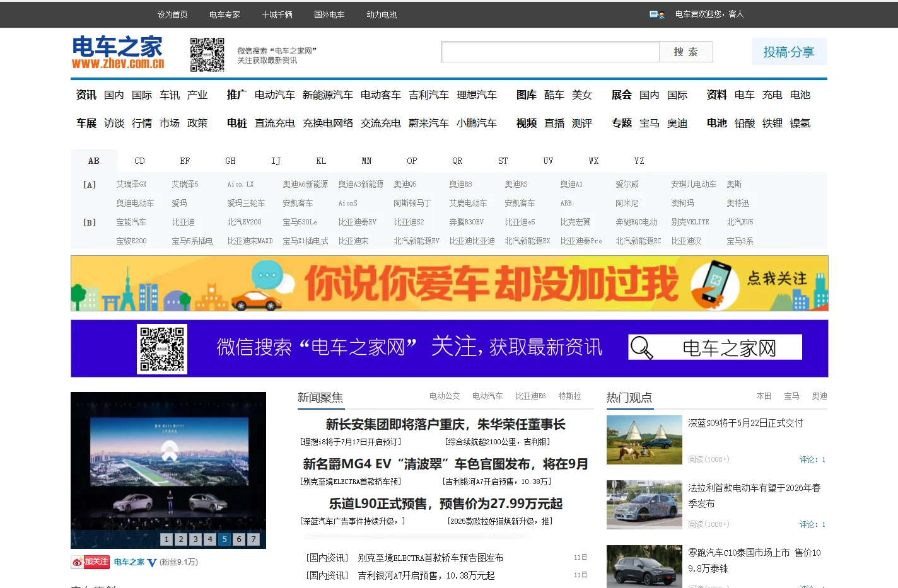Select the KL brand index tab
This screenshot has width=898, height=588.
(321, 161)
